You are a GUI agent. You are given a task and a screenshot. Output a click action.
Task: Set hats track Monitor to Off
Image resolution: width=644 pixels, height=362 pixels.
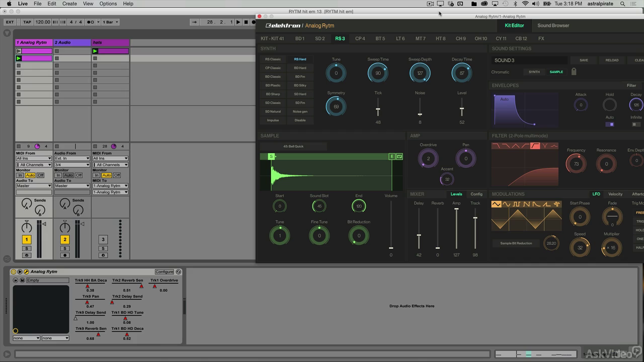tap(117, 175)
